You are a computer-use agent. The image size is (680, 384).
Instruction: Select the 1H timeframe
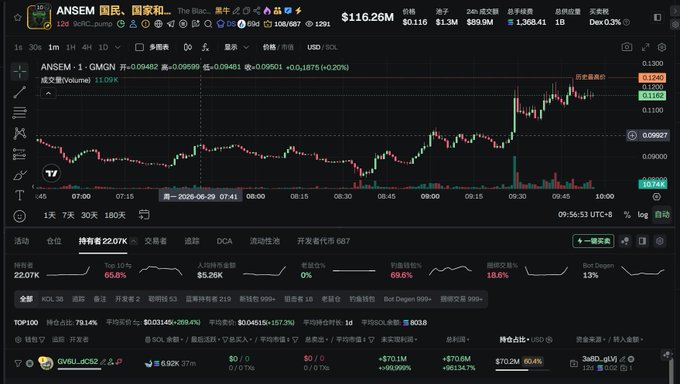click(x=71, y=47)
